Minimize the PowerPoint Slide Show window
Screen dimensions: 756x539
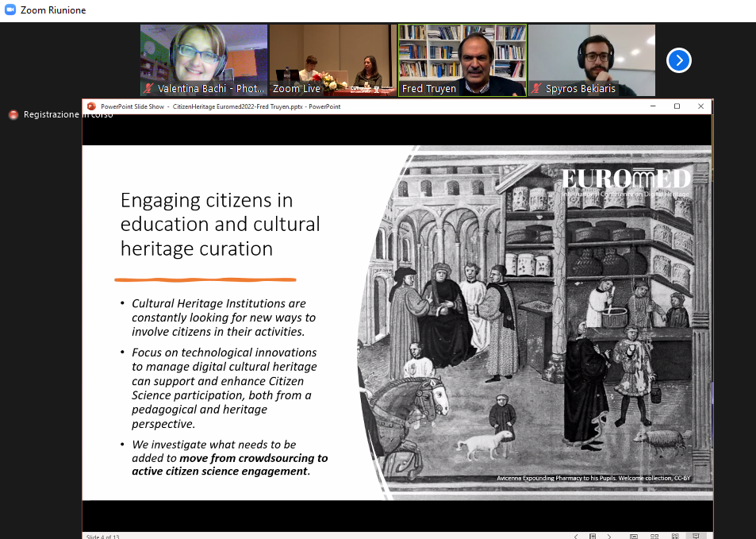coord(654,106)
